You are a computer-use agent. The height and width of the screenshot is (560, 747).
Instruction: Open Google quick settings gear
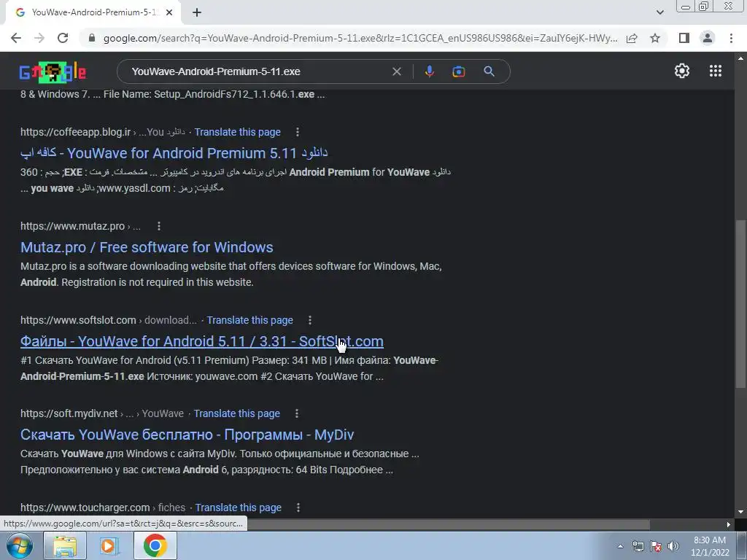(x=682, y=71)
